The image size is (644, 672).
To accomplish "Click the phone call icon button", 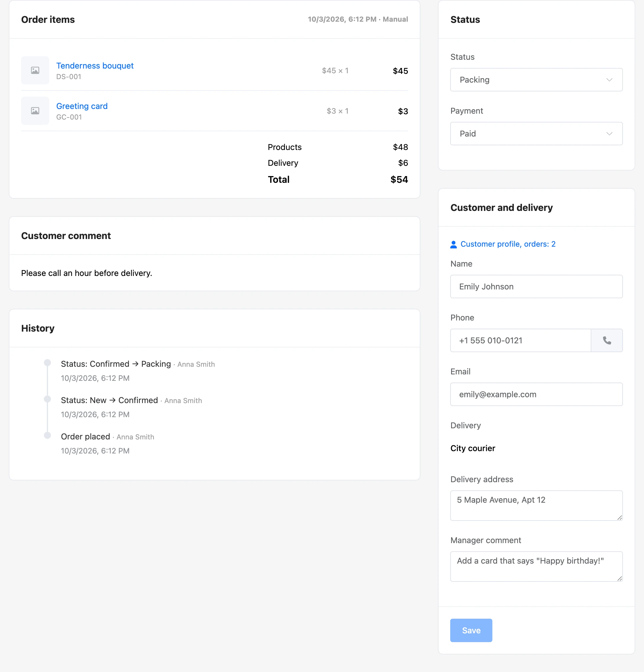I will [607, 340].
